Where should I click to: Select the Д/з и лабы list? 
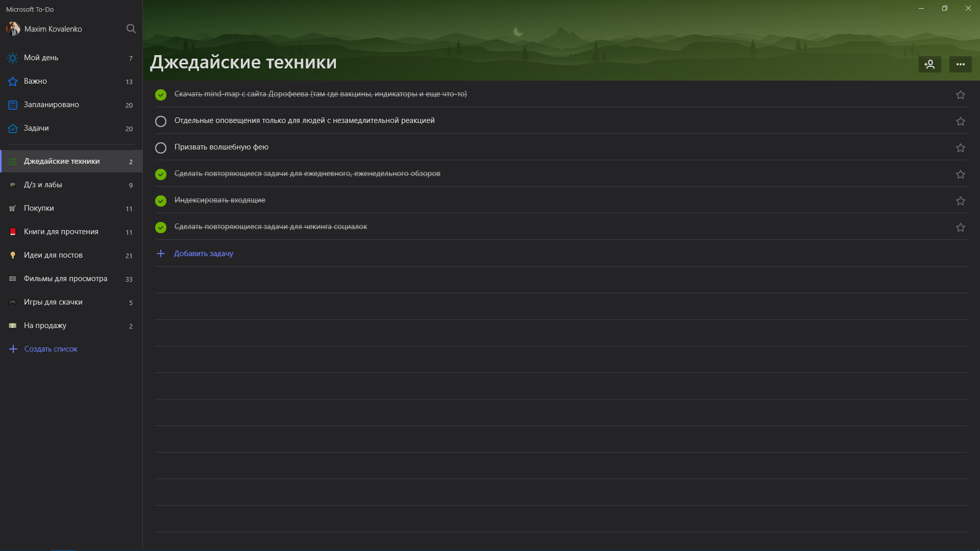(x=71, y=185)
